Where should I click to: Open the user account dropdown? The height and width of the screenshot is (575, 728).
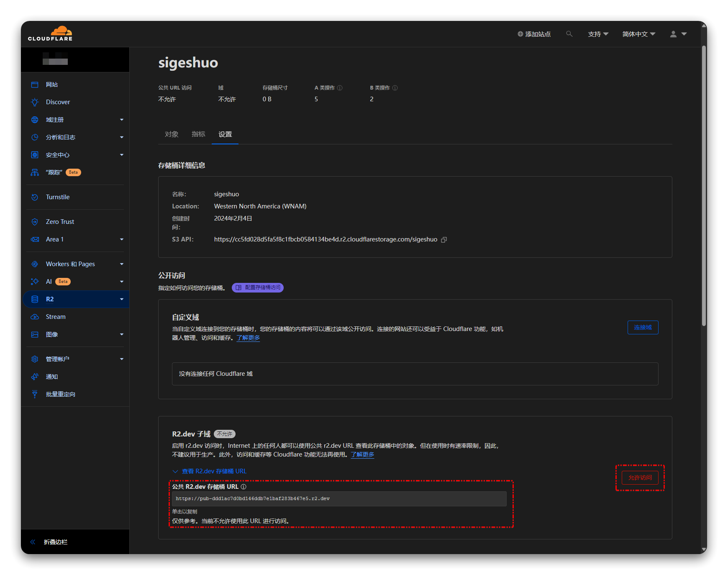(678, 34)
